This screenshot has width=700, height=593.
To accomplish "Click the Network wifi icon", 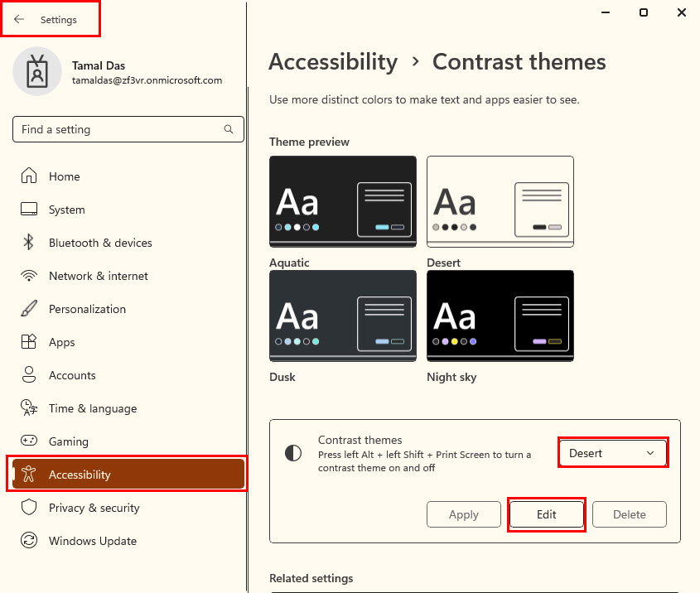I will click(29, 275).
